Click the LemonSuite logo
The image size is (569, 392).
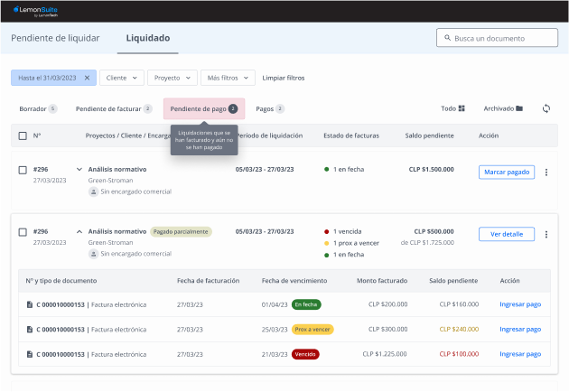click(x=36, y=11)
